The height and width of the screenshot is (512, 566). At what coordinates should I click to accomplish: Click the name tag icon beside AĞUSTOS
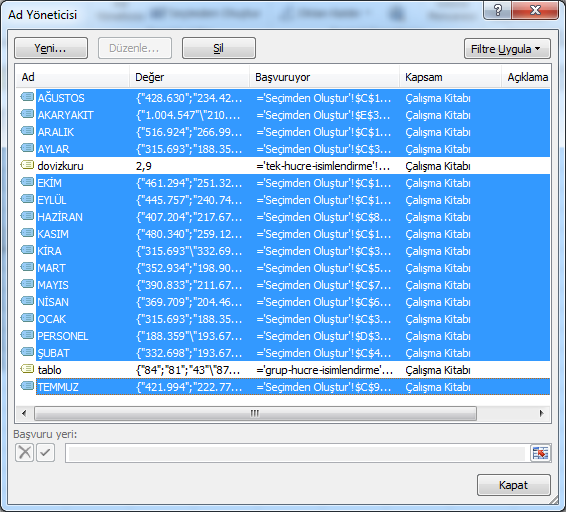pyautogui.click(x=27, y=97)
